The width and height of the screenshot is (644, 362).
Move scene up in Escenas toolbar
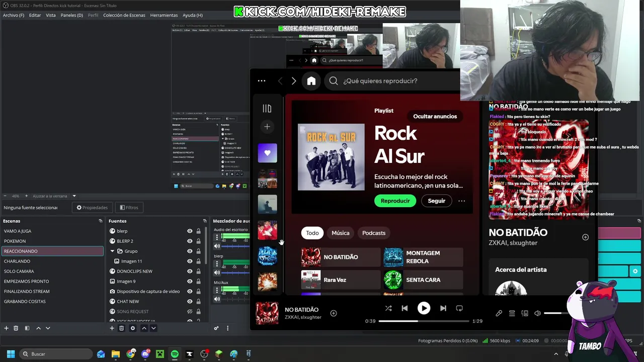pos(38,328)
